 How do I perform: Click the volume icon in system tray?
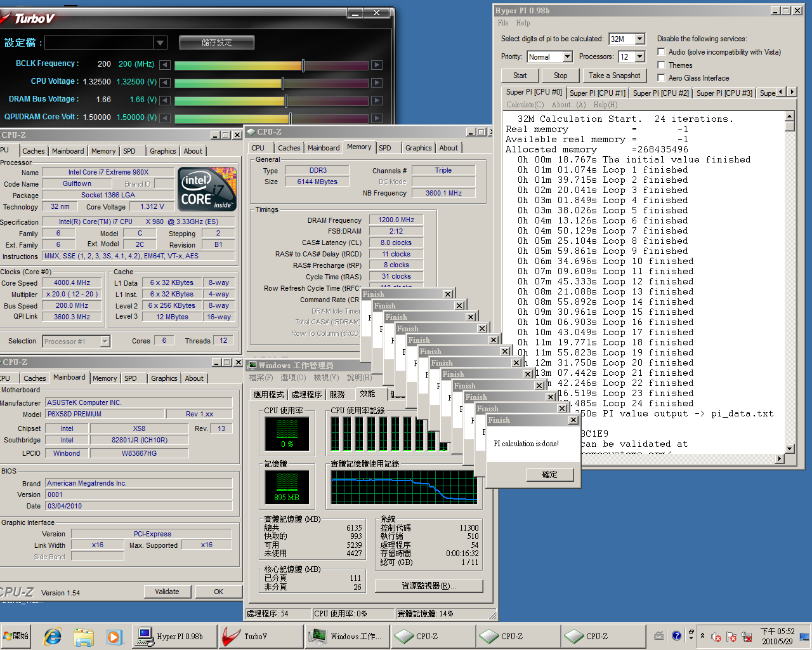[716, 637]
